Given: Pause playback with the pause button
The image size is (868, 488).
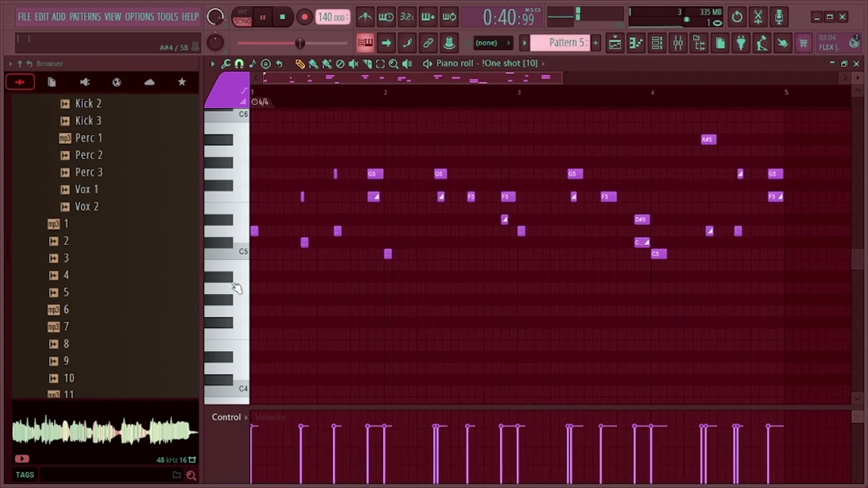Looking at the screenshot, I should [x=262, y=18].
